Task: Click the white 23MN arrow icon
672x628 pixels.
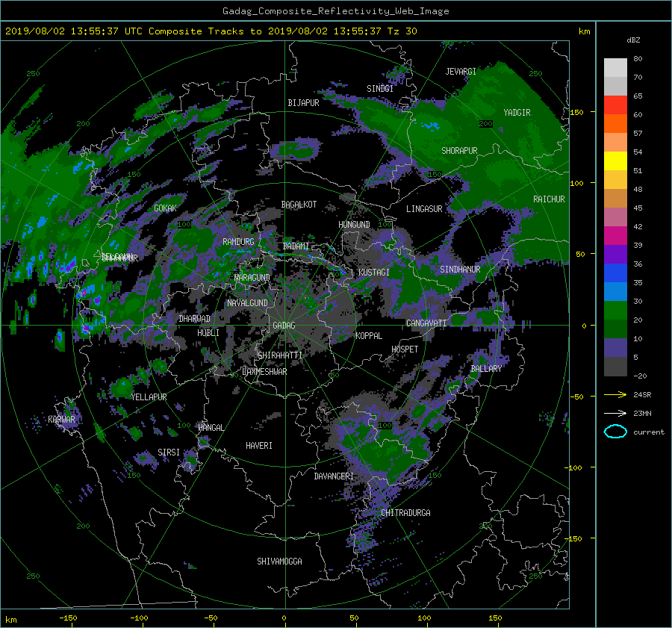Action: 615,413
